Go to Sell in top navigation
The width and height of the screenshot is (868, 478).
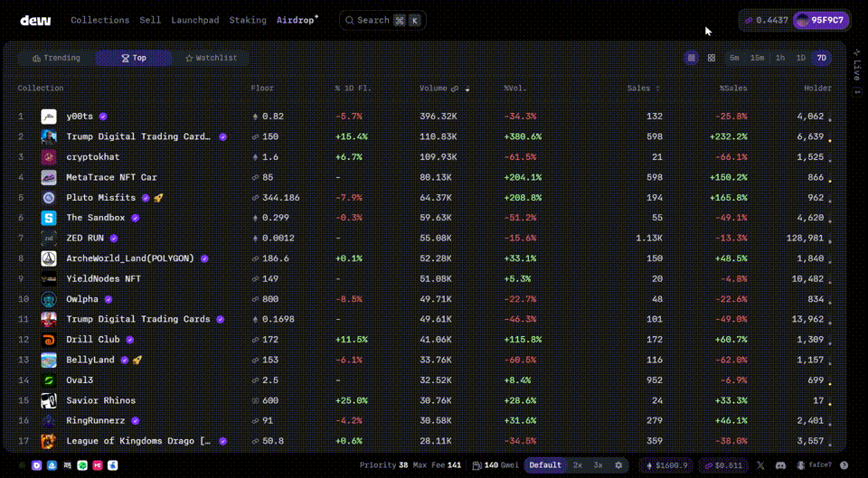point(150,21)
